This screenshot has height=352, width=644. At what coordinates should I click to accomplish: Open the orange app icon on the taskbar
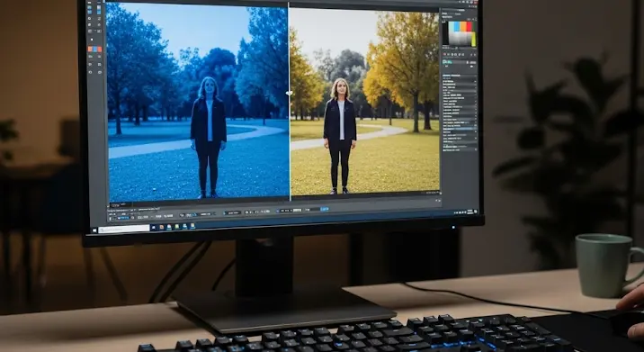pyautogui.click(x=161, y=227)
